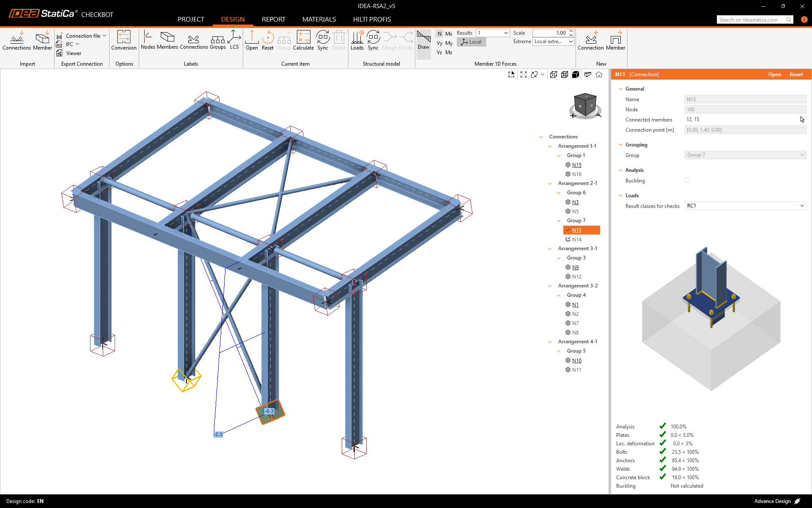
Task: Toggle the Local forces button
Action: (x=472, y=42)
